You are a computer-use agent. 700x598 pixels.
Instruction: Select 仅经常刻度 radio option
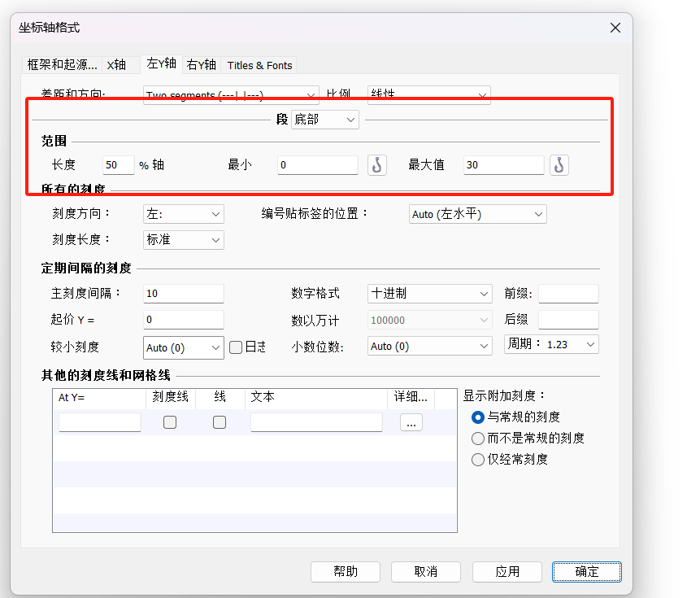pyautogui.click(x=478, y=459)
